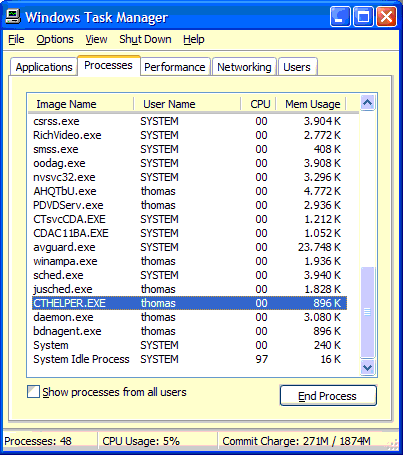This screenshot has height=456, width=405.
Task: Select the bdnagent.exe process
Action: 189,331
